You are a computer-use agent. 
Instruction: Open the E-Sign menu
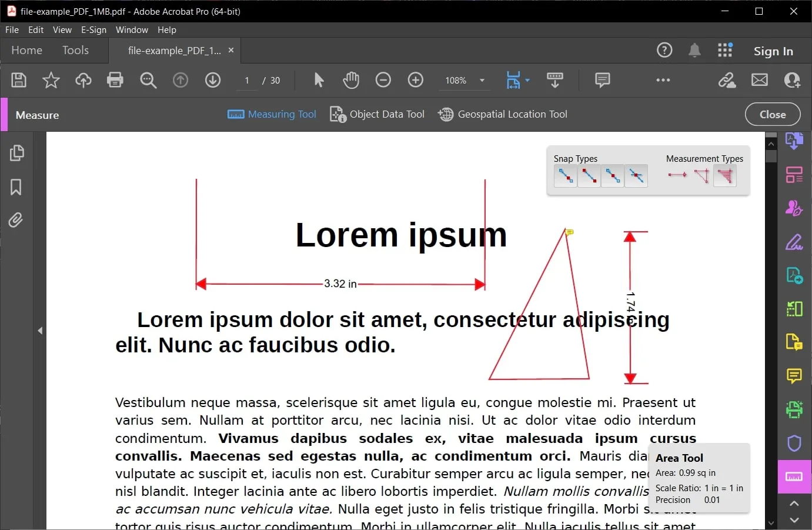pos(94,30)
